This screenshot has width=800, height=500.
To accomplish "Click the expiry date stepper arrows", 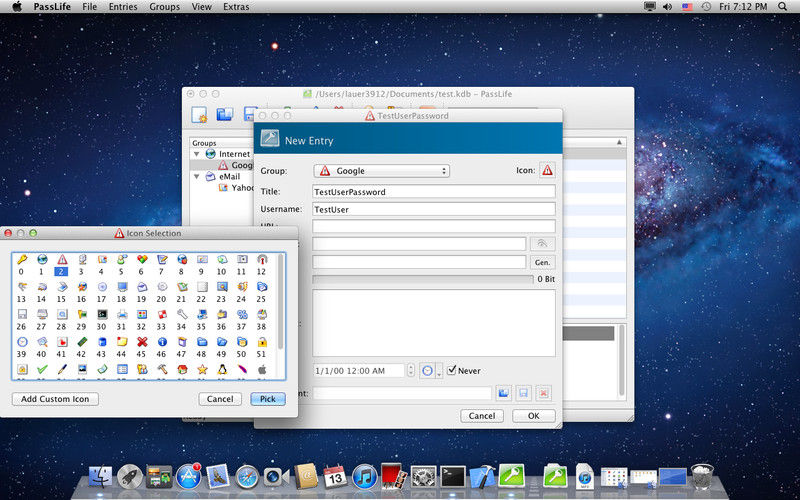I will point(411,370).
